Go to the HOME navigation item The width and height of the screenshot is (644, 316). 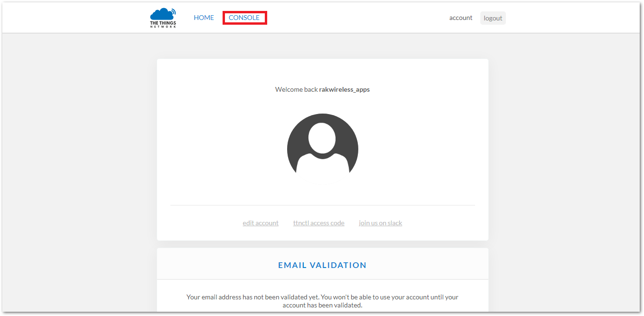204,18
